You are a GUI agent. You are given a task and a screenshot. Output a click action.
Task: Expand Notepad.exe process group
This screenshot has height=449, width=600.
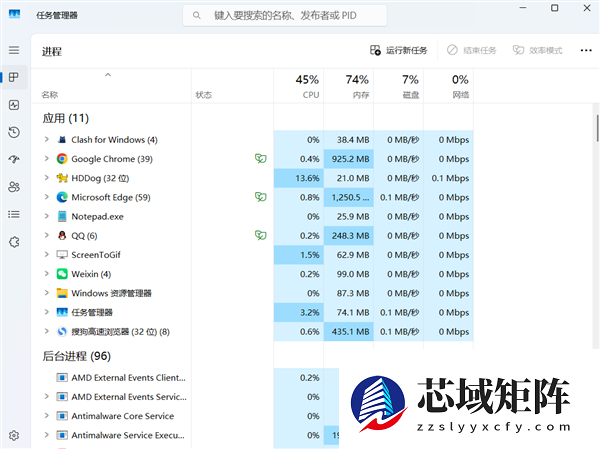[47, 216]
